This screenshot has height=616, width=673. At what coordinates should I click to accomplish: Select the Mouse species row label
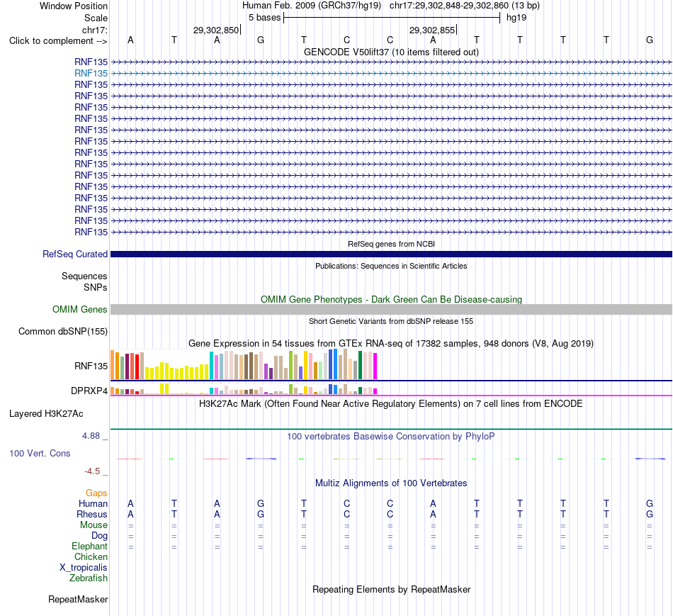94,525
